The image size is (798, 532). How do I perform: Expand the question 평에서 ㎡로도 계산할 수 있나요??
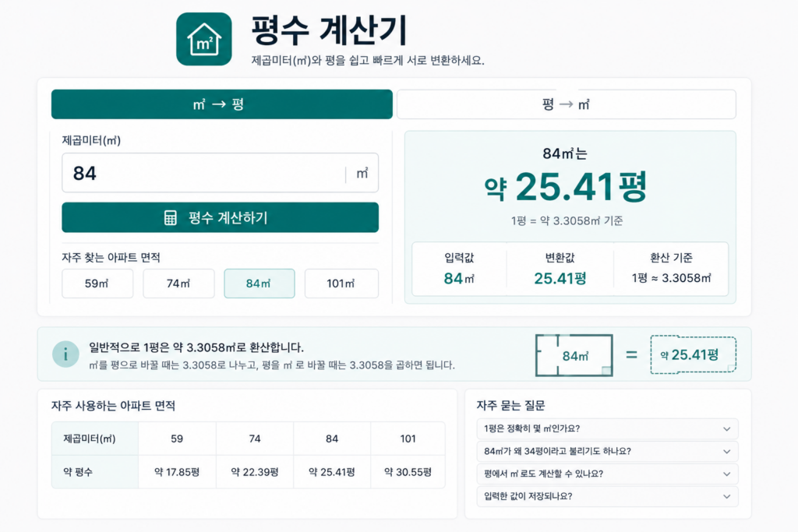607,474
